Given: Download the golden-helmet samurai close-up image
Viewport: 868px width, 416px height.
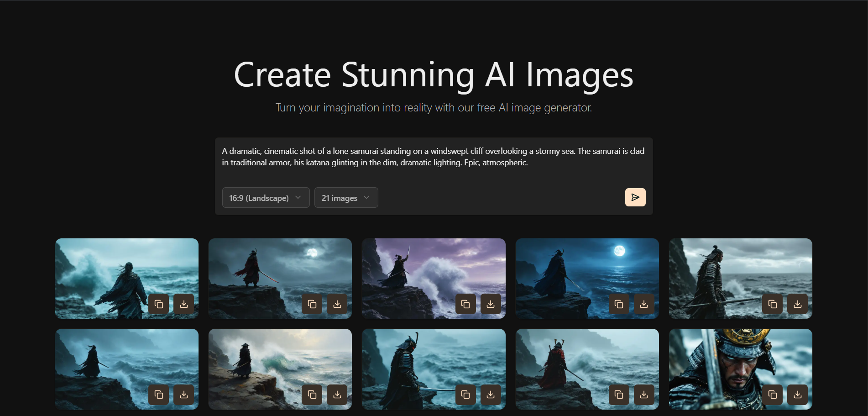Looking at the screenshot, I should [x=798, y=395].
